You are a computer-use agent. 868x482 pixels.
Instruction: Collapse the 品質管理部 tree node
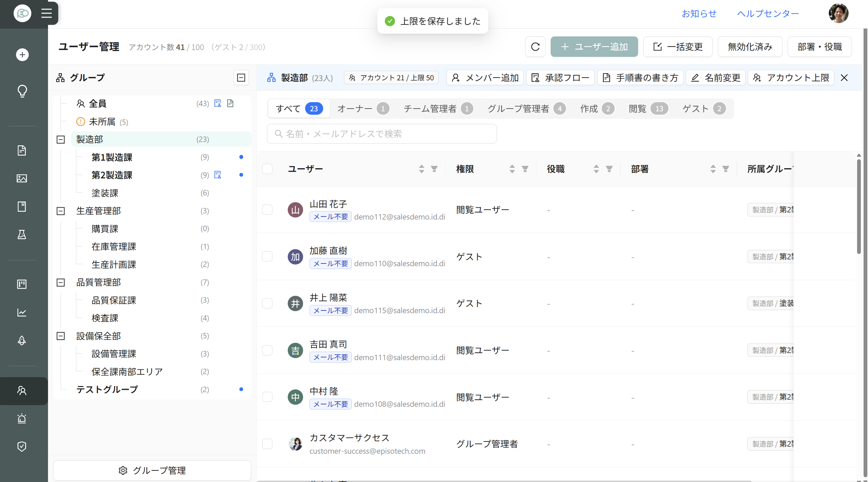pos(61,283)
